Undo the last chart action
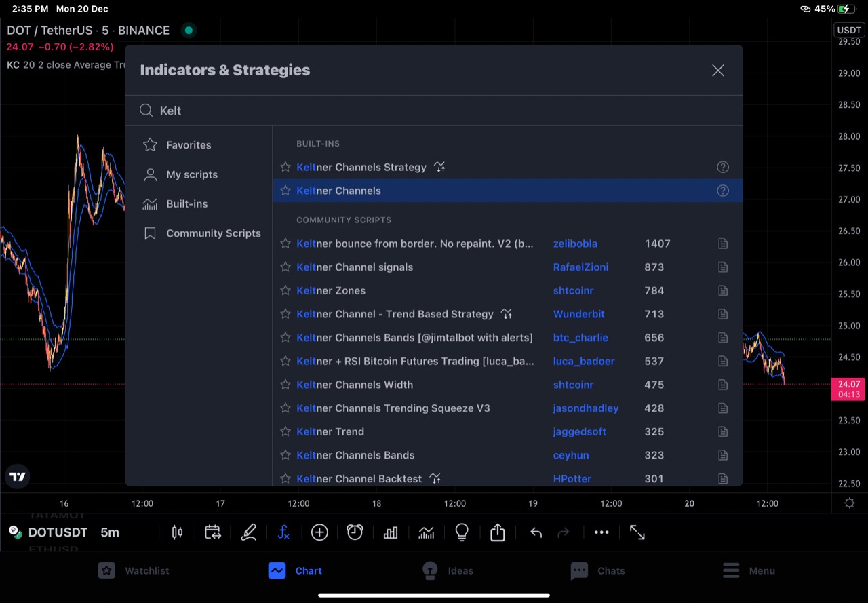Image resolution: width=868 pixels, height=603 pixels. click(536, 532)
